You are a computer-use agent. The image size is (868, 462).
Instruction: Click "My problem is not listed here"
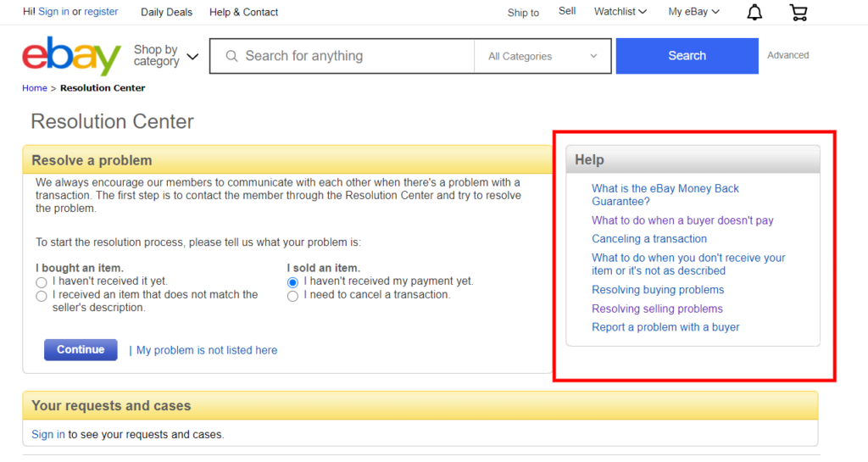point(207,350)
